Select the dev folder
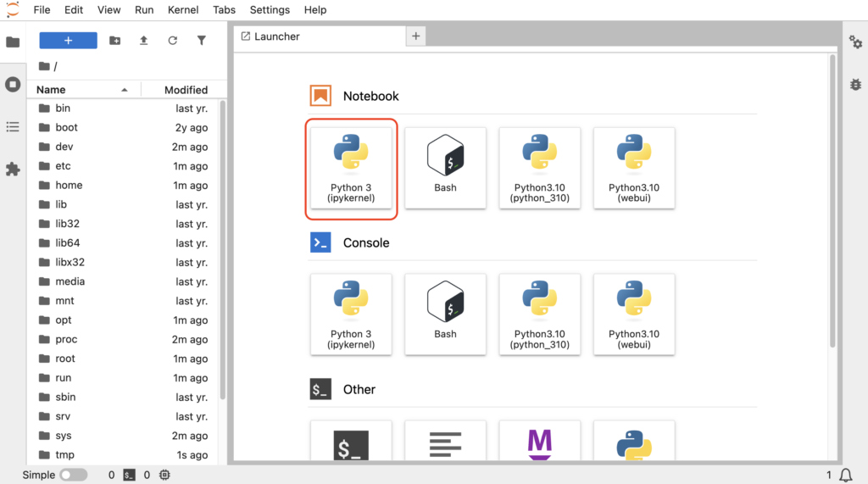This screenshot has width=868, height=484. (x=124, y=147)
